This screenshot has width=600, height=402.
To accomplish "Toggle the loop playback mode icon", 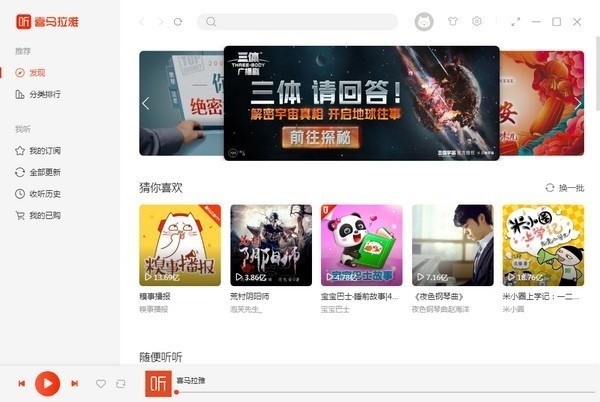I will click(x=121, y=384).
